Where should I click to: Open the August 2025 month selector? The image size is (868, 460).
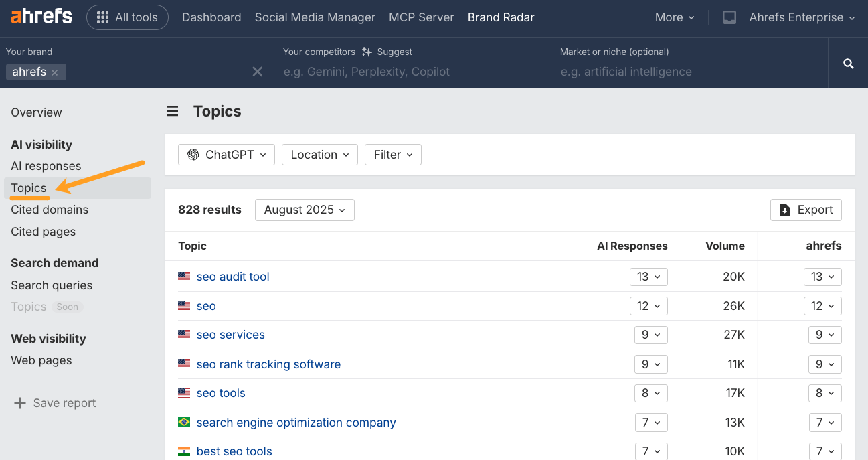coord(305,210)
